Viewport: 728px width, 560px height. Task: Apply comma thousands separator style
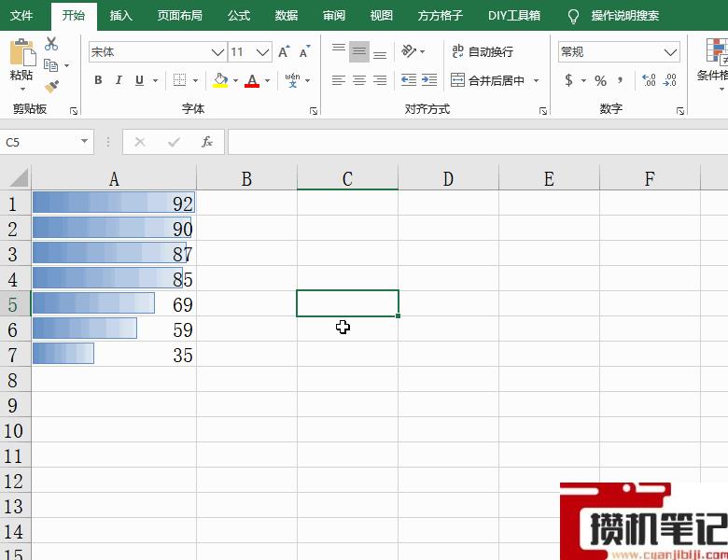[x=621, y=81]
